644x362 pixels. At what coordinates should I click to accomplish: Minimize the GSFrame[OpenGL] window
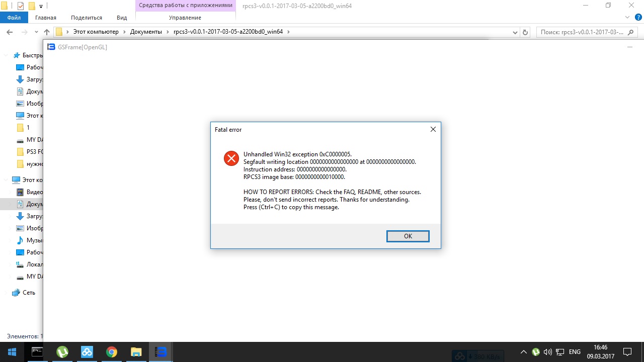tap(629, 47)
